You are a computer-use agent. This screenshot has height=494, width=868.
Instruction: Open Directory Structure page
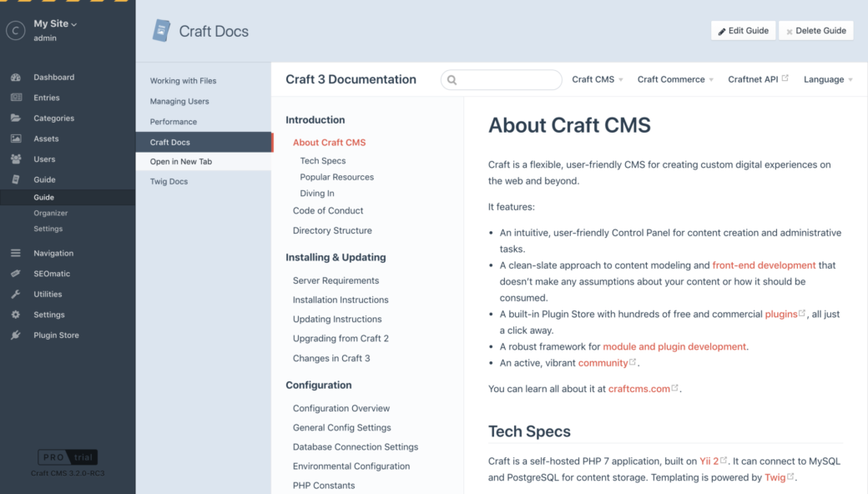[332, 230]
